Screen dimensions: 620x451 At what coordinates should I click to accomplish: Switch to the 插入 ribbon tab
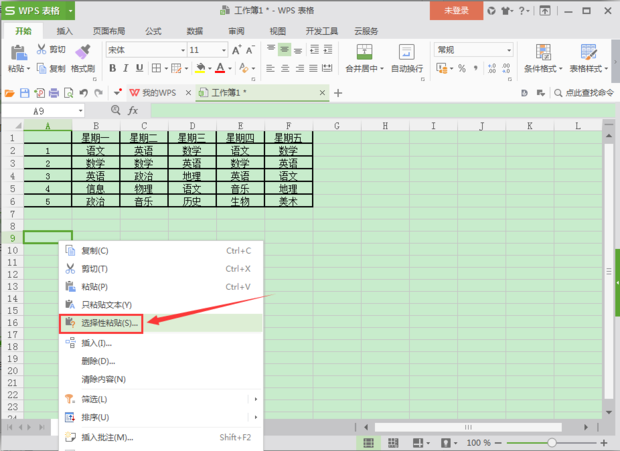pos(64,31)
